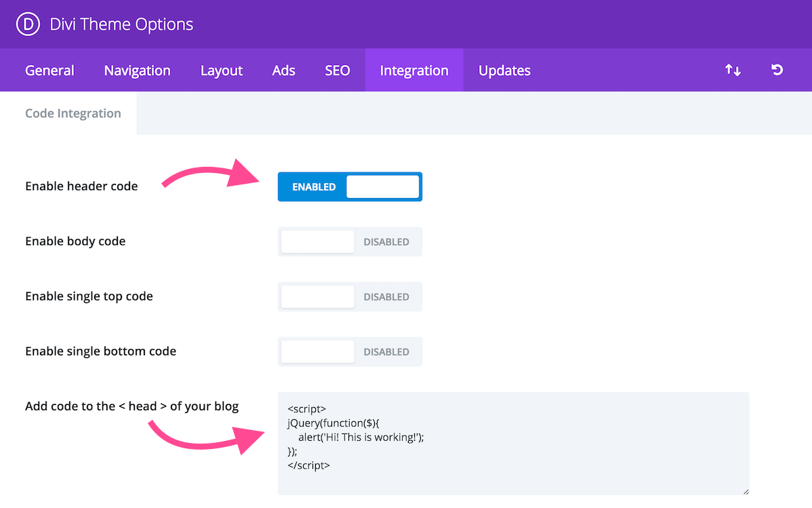Click the Divi logo icon

pos(28,24)
